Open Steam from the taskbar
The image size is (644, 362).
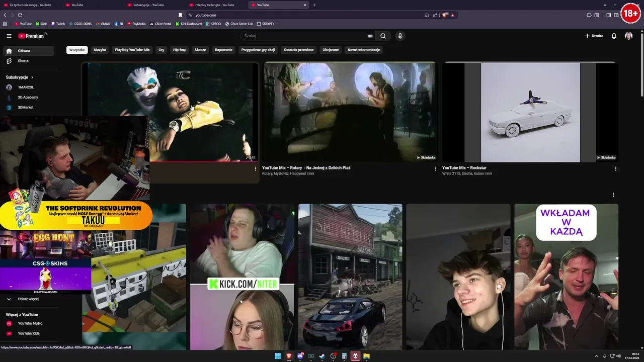[x=322, y=356]
